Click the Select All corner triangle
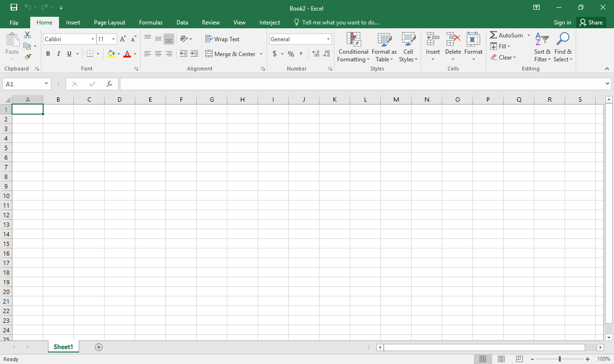 tap(7, 100)
